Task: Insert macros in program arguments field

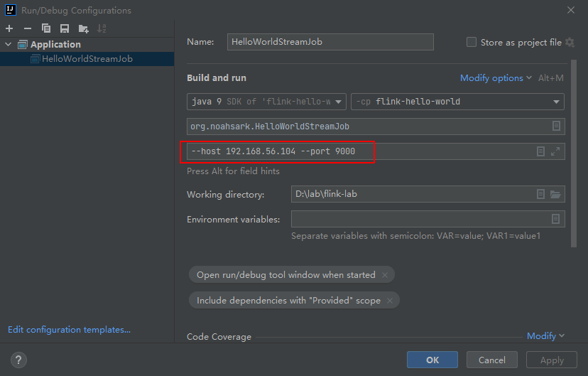Action: coord(540,151)
